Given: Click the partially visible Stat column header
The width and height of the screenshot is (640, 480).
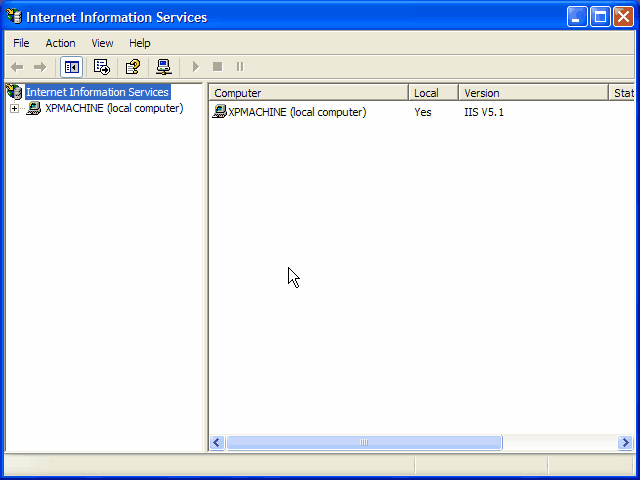Looking at the screenshot, I should (622, 93).
